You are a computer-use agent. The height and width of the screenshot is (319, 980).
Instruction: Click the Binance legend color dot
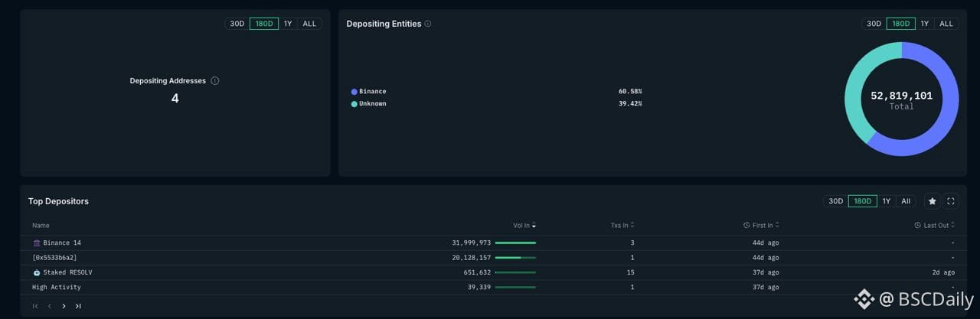click(354, 92)
